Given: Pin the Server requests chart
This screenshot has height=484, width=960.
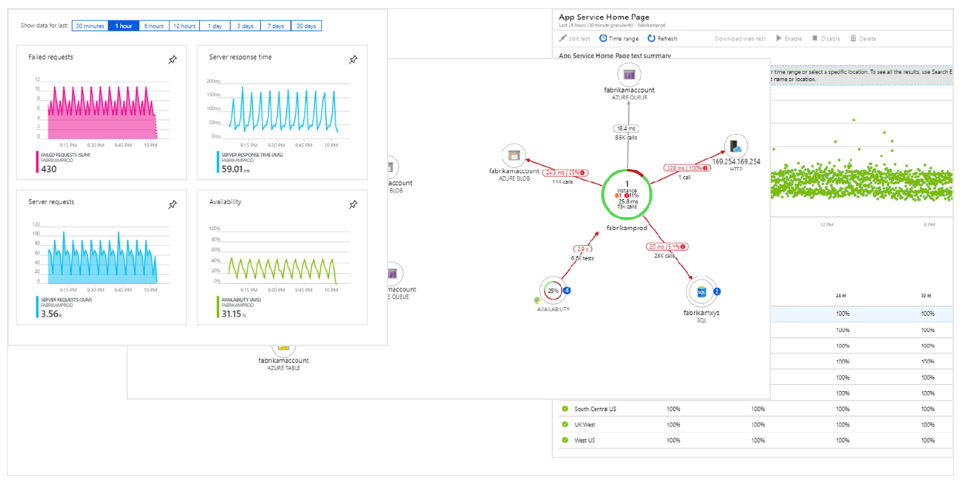Looking at the screenshot, I should (x=173, y=205).
